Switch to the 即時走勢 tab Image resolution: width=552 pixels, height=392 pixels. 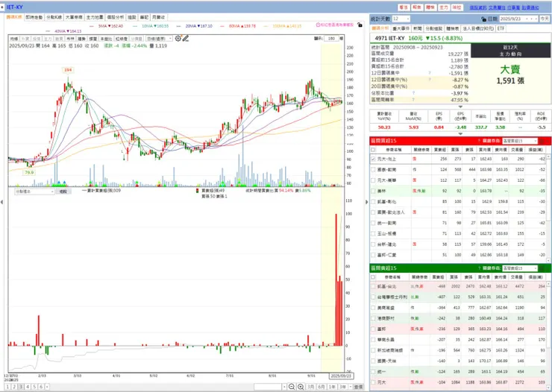pos(34,17)
